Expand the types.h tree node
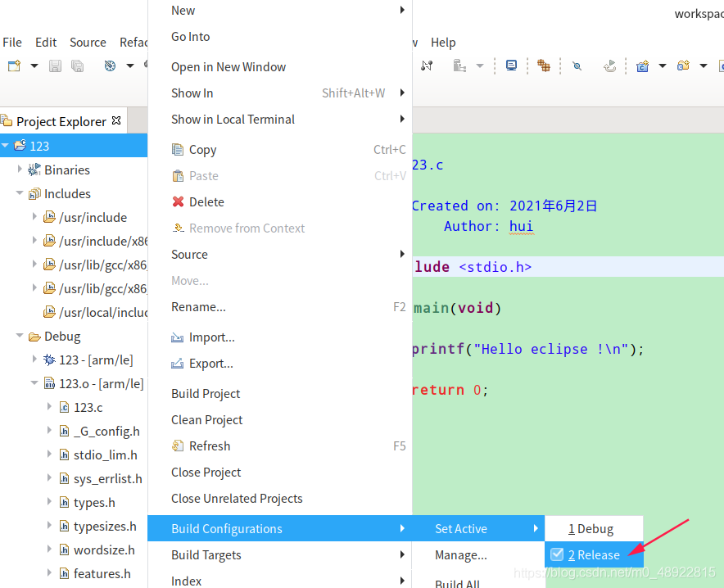 tap(49, 502)
